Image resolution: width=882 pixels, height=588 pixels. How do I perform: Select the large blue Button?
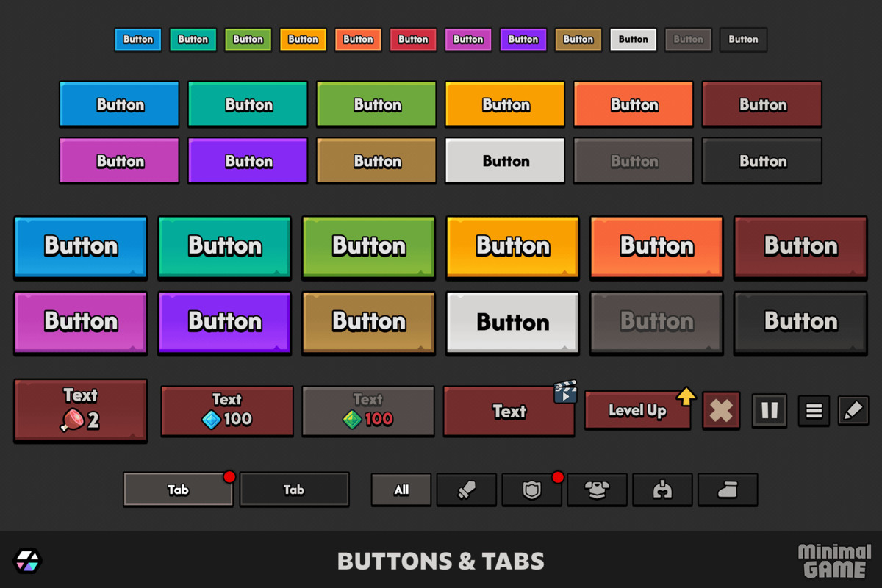80,248
